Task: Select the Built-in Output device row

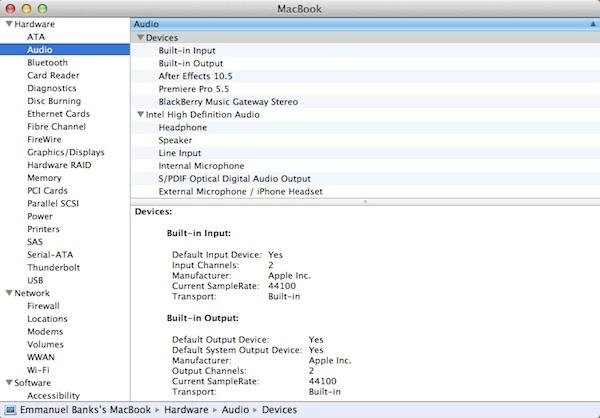Action: (x=365, y=63)
